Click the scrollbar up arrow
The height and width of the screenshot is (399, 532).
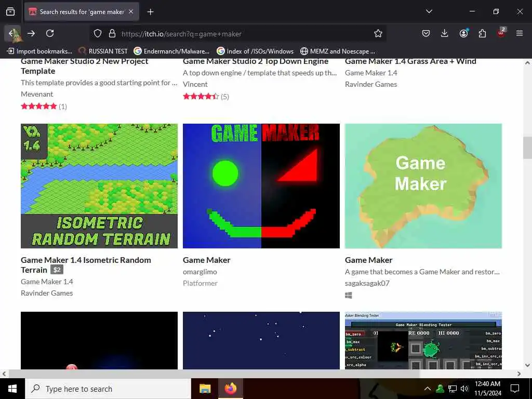(x=527, y=63)
